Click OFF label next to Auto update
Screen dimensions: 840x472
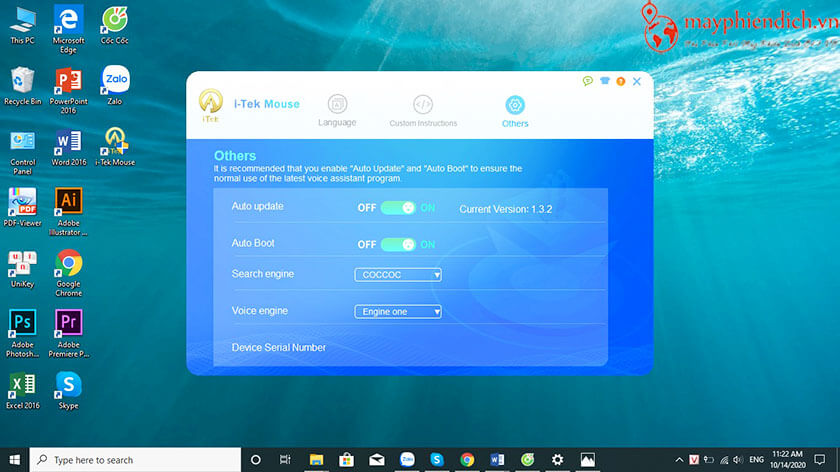(366, 208)
